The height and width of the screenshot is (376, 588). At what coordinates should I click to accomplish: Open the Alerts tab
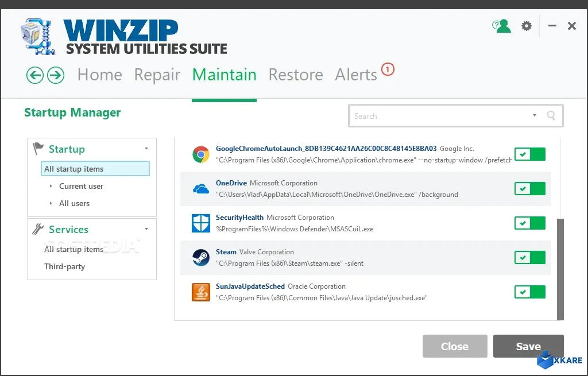[356, 75]
